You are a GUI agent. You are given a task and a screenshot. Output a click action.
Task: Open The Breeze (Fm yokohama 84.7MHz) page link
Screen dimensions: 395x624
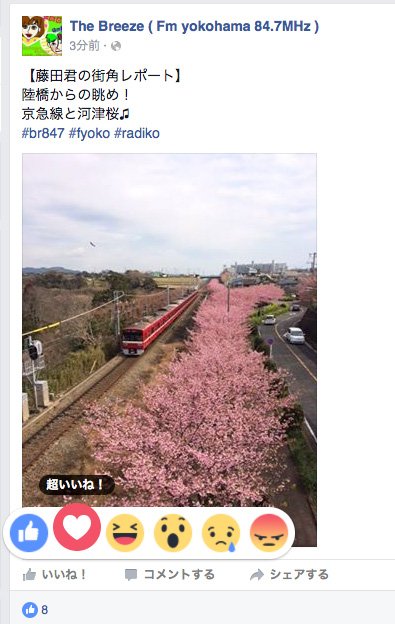[194, 27]
